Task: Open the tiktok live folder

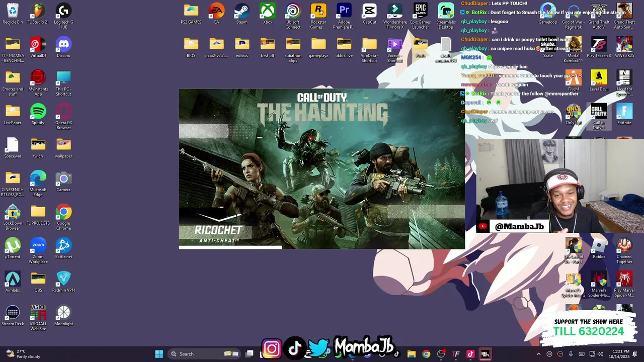Action: click(344, 47)
